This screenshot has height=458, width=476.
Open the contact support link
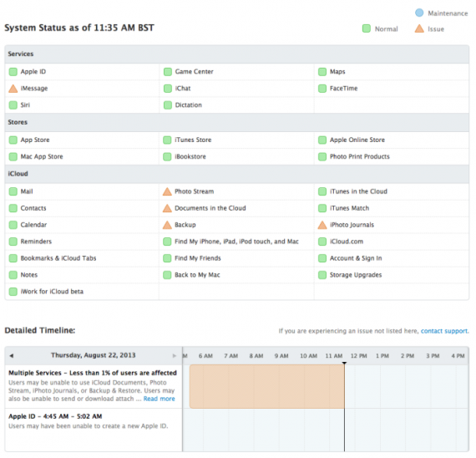point(445,331)
